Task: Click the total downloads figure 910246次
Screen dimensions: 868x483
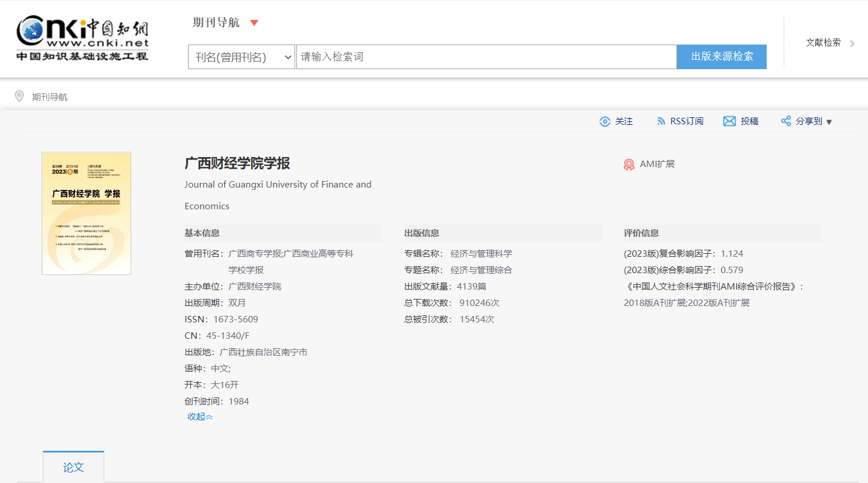Action: [x=480, y=303]
